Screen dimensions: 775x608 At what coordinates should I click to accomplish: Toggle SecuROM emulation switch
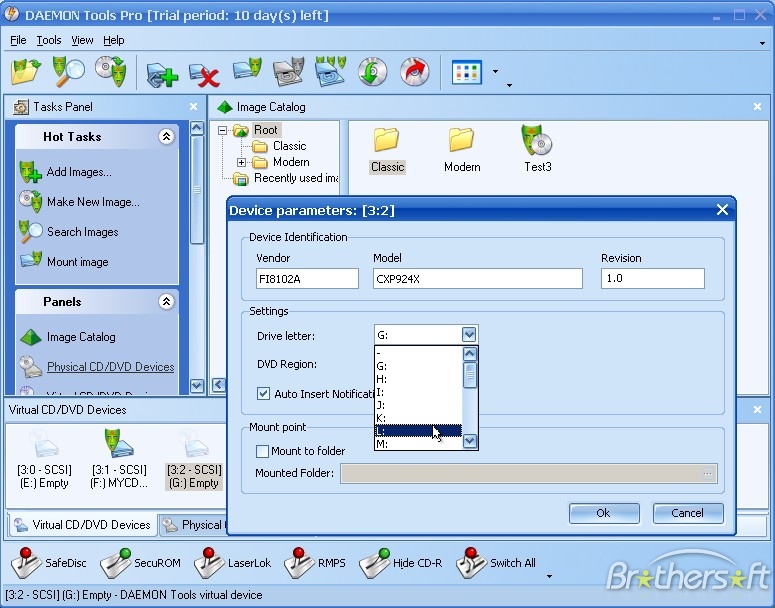pyautogui.click(x=140, y=563)
